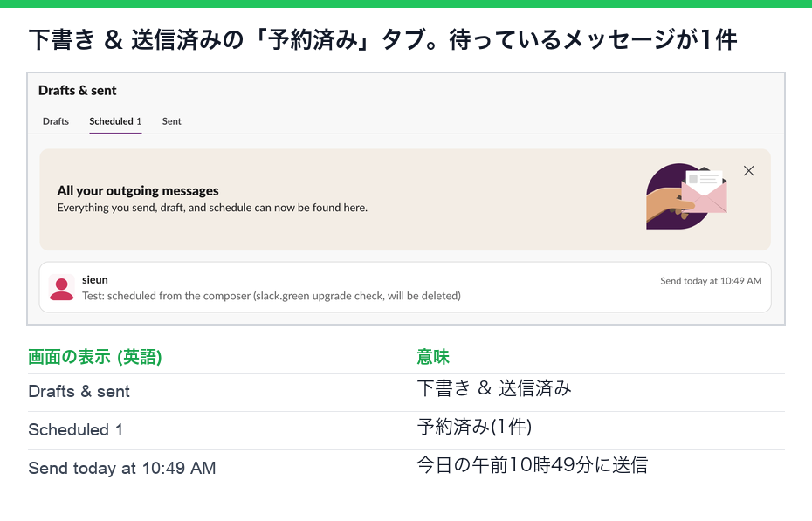Click the sender name sieun

click(95, 279)
